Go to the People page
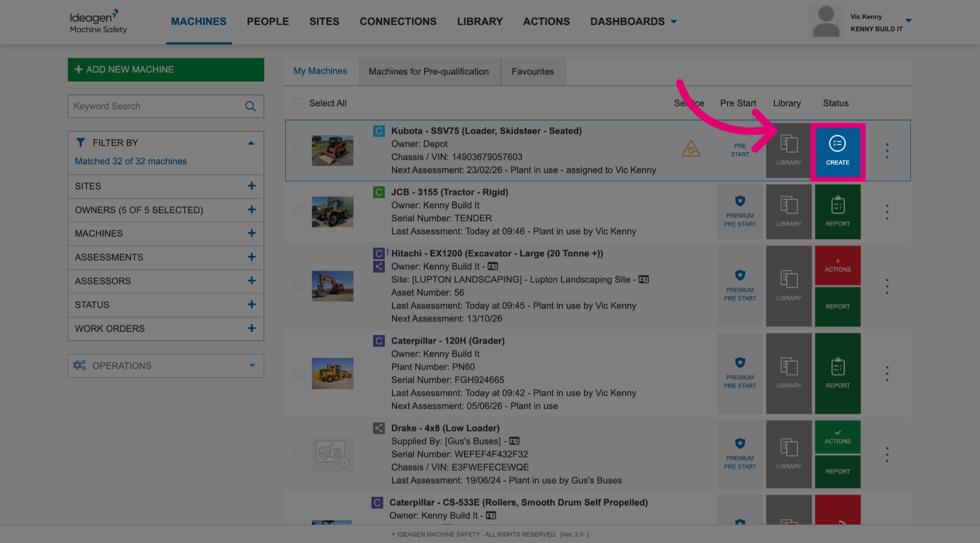Viewport: 980px width, 543px height. pyautogui.click(x=268, y=21)
